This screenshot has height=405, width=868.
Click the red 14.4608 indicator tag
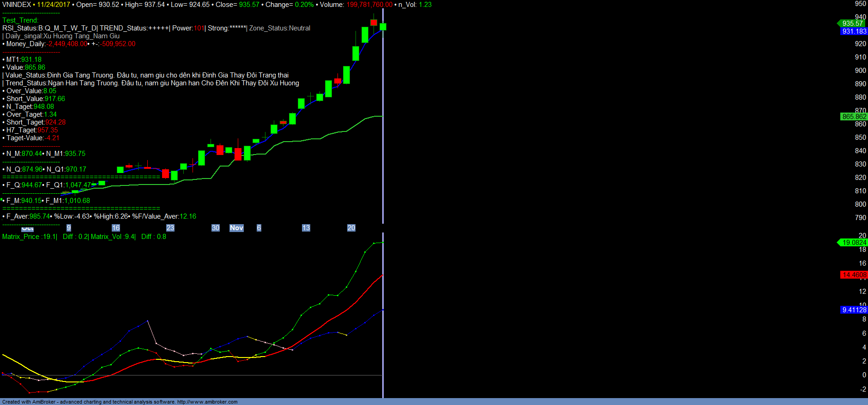(854, 275)
